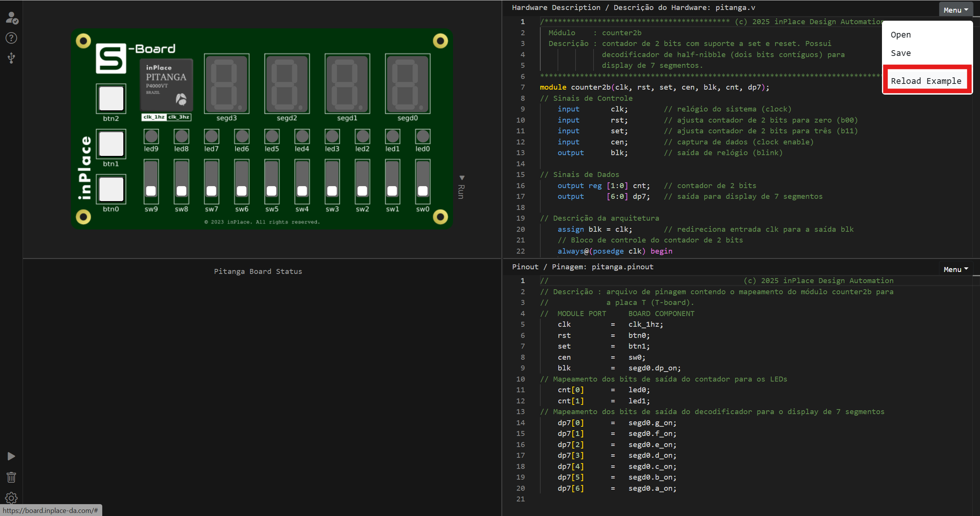Click 'btn1;' in pinout line 7
980x516 pixels.
coord(639,346)
